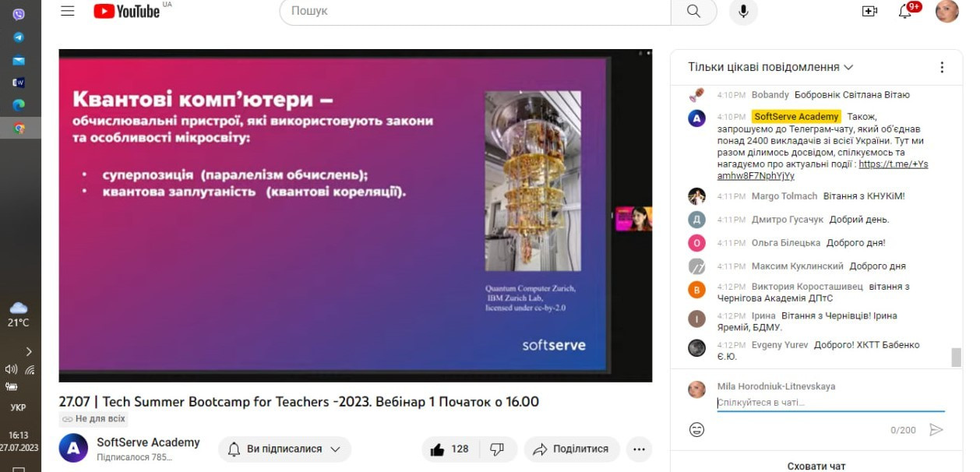
Task: Click the chat message input field
Action: click(830, 403)
